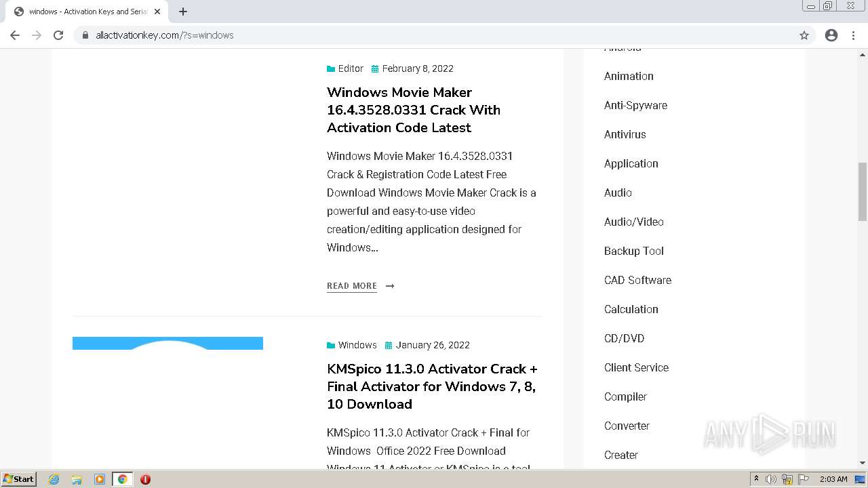Open the CD/DVD category
Viewport: 868px width, 488px height.
coord(624,338)
